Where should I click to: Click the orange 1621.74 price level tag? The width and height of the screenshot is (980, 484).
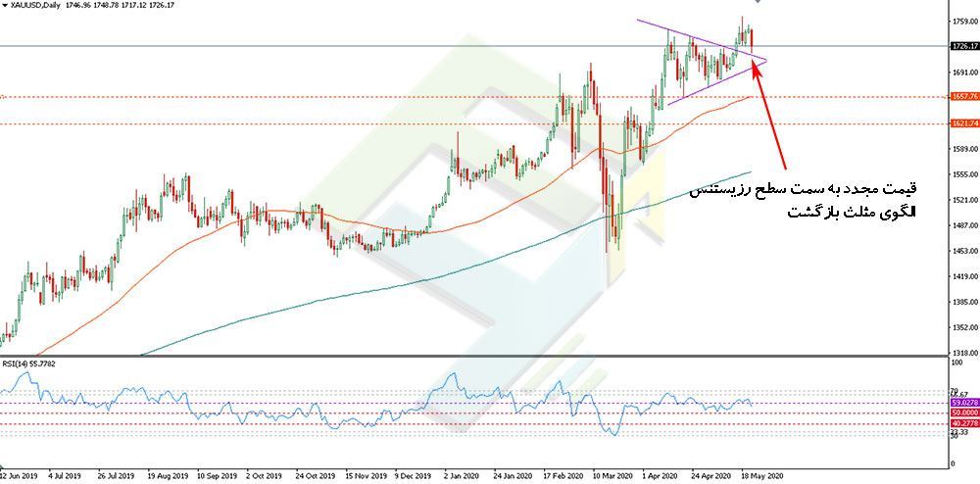(964, 123)
